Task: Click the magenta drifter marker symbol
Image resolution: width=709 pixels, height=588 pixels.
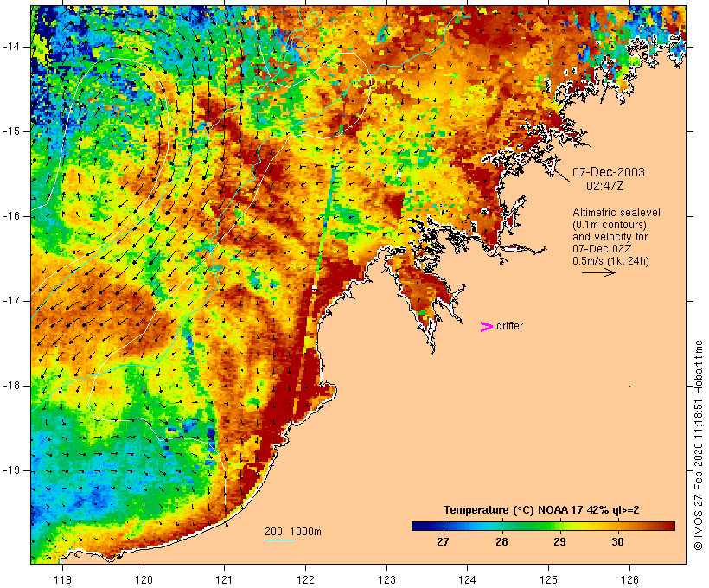Action: pos(486,327)
